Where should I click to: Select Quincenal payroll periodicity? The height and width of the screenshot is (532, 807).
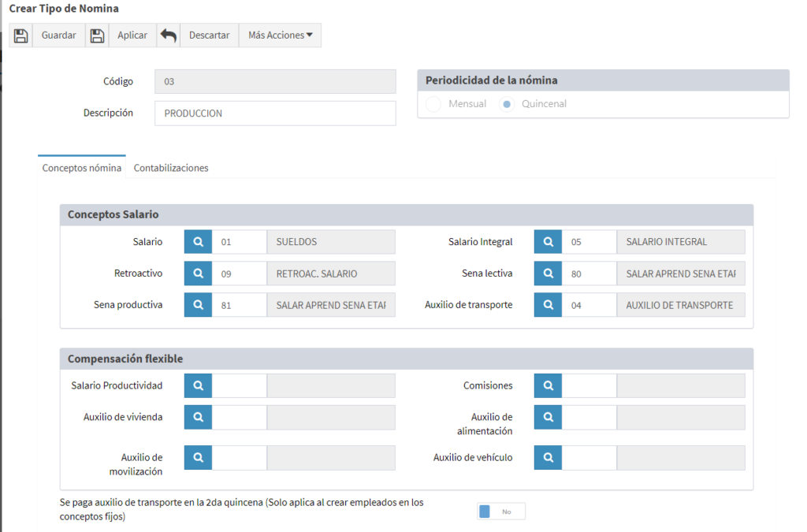507,104
